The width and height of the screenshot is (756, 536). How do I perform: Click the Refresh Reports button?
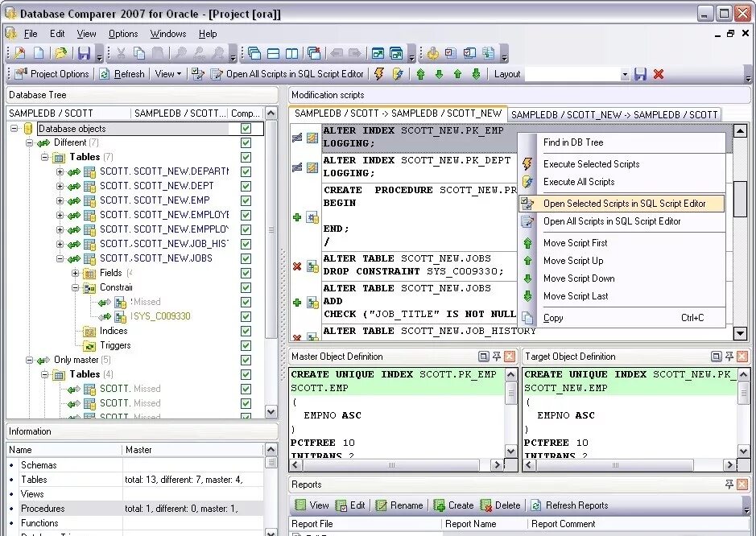point(569,505)
